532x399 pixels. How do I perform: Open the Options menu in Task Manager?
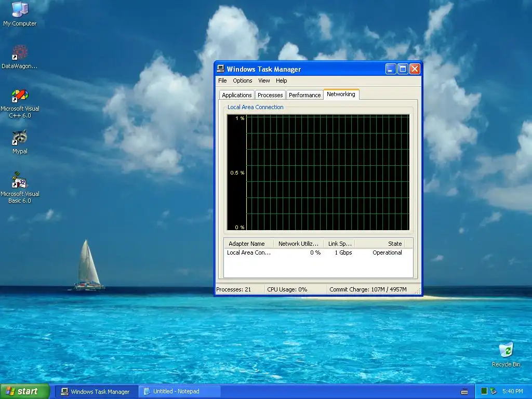click(x=242, y=81)
